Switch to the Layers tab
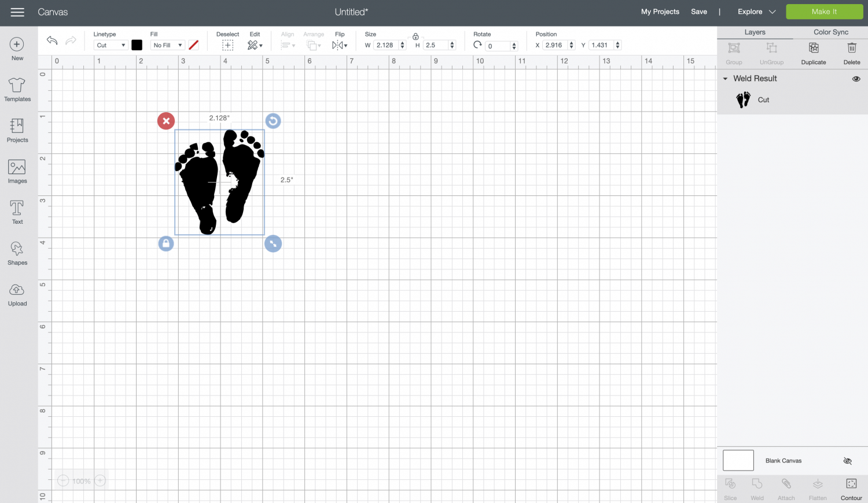 [755, 32]
